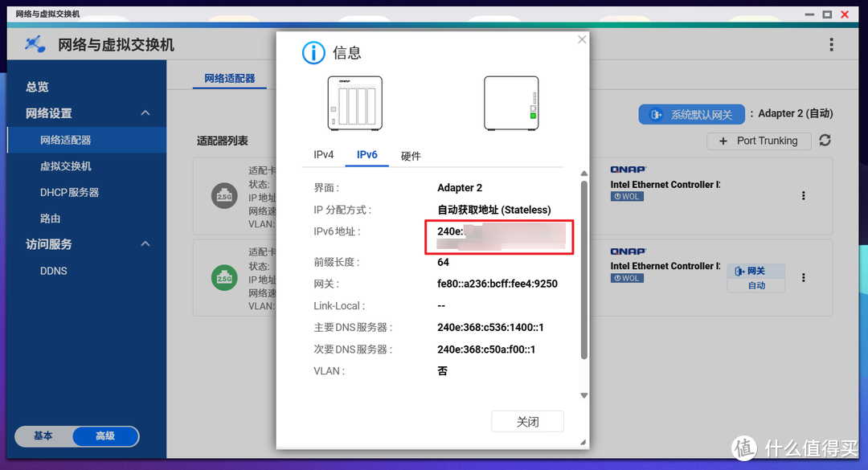Click the dialog scrollbar's down arrow
This screenshot has height=470, width=868.
coord(584,395)
